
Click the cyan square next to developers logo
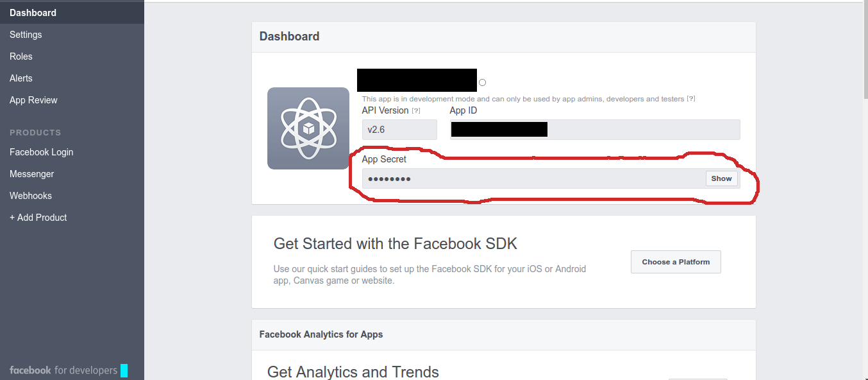point(126,370)
